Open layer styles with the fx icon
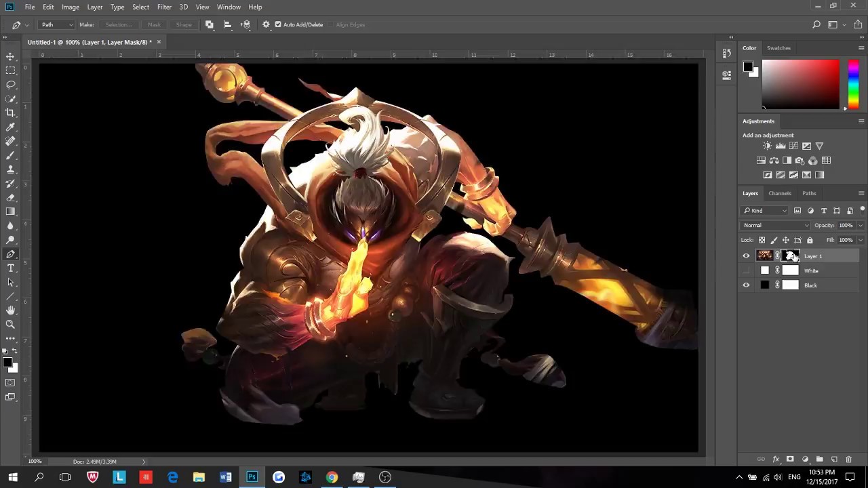 [x=776, y=459]
